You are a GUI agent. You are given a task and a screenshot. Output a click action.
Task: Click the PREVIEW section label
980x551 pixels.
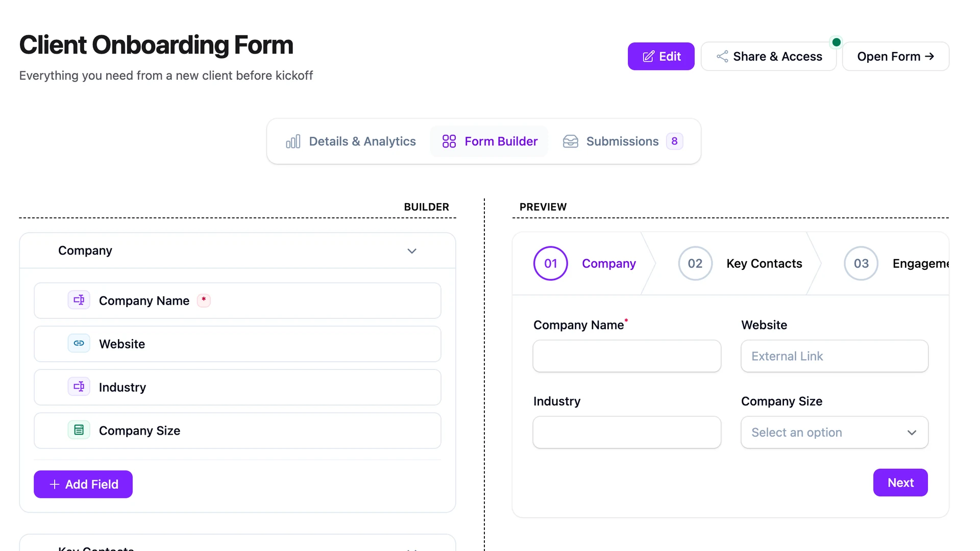tap(543, 207)
